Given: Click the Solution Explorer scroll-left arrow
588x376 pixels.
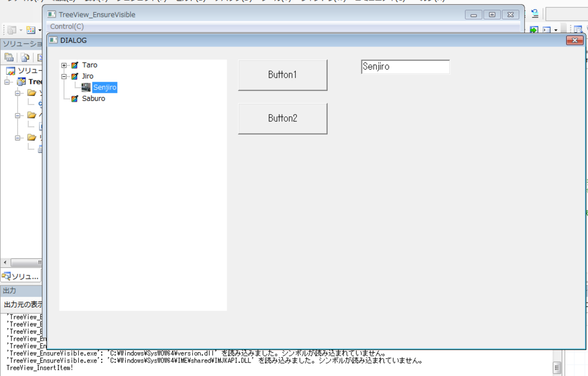Looking at the screenshot, I should (4, 262).
